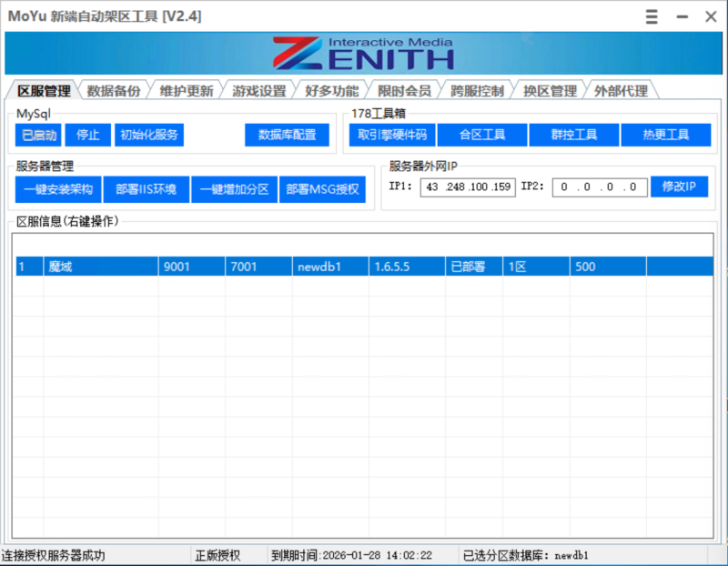Open the 数据库配置 database configuration
Screen dimensions: 728x566
click(287, 135)
